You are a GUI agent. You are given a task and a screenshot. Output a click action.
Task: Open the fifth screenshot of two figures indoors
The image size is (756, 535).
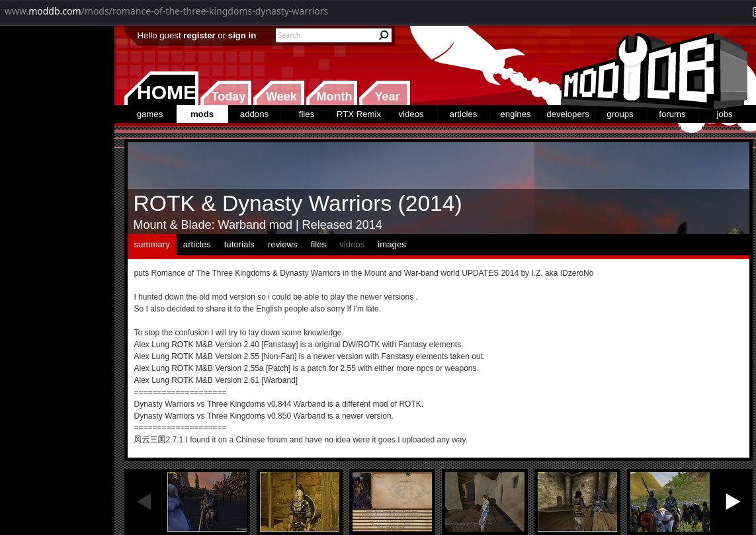pyautogui.click(x=577, y=502)
